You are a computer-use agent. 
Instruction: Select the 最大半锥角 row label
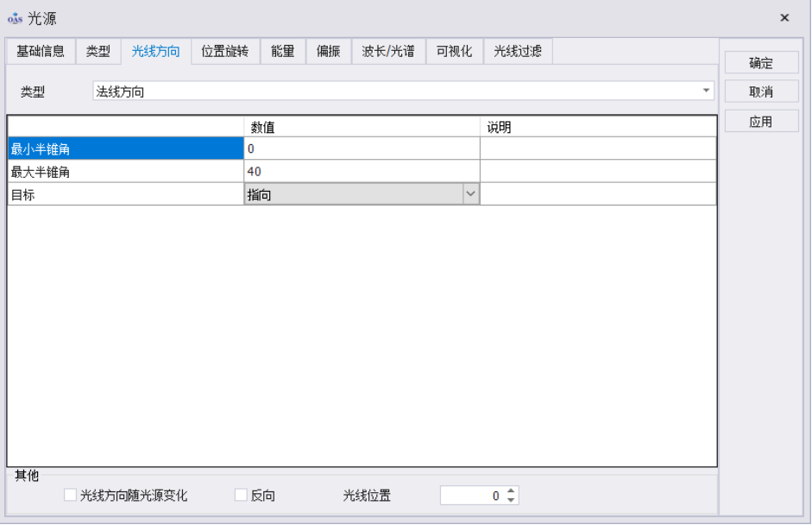pos(126,172)
